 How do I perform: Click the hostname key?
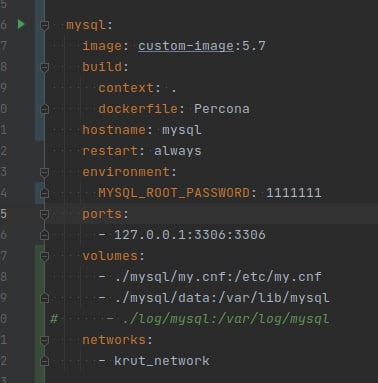click(x=114, y=130)
